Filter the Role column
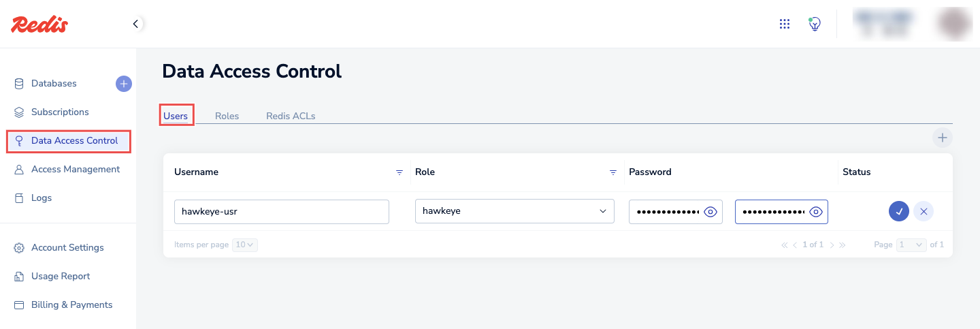The width and height of the screenshot is (980, 329). click(x=612, y=172)
